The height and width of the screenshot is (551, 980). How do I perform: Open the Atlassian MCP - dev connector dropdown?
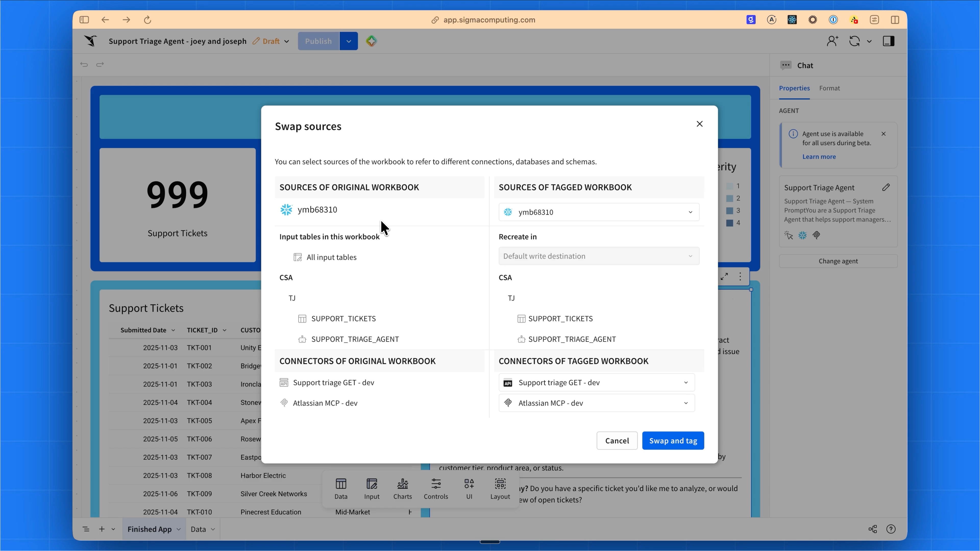point(596,403)
